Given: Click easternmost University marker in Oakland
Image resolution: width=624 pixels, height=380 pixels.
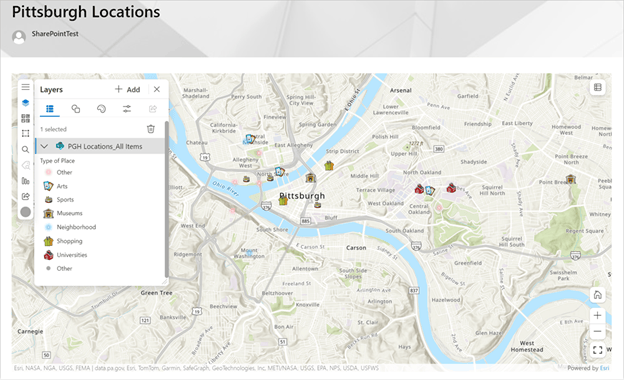Looking at the screenshot, I should (x=451, y=187).
